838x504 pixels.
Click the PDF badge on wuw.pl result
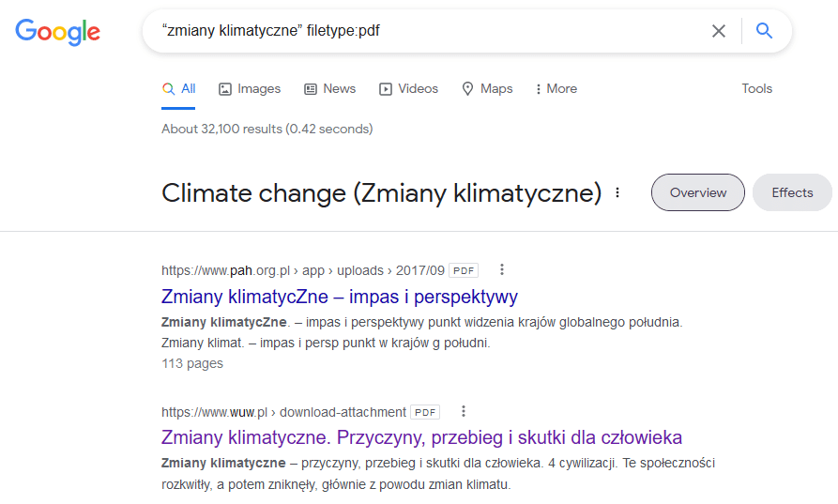coord(425,412)
